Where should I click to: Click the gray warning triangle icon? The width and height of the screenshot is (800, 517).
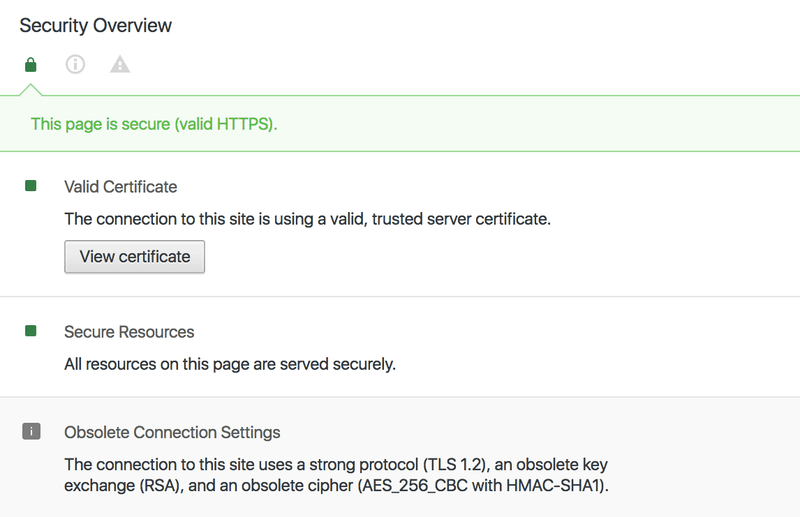click(x=120, y=64)
